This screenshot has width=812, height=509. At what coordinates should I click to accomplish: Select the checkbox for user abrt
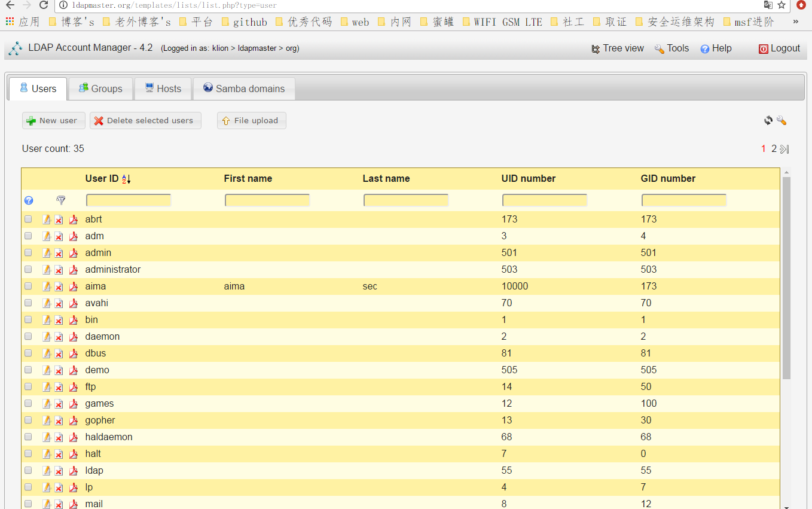[x=28, y=220]
